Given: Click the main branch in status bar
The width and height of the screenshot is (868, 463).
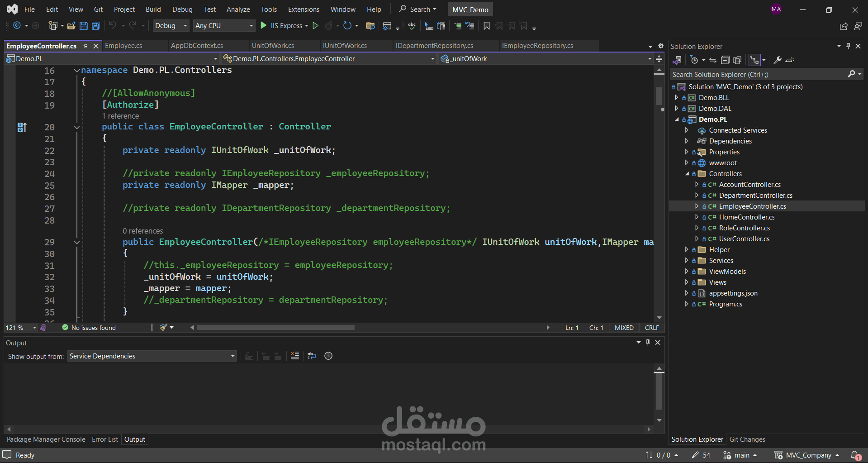Looking at the screenshot, I should [740, 455].
